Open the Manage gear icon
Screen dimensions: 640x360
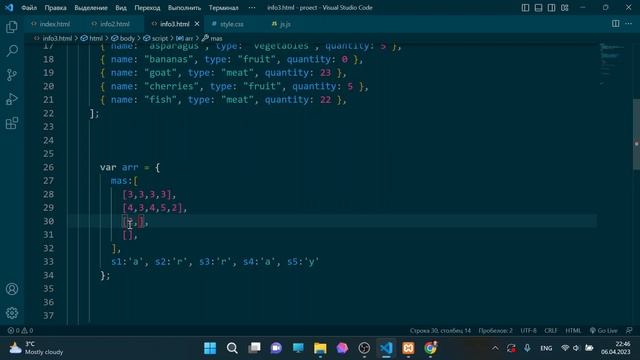pos(12,313)
